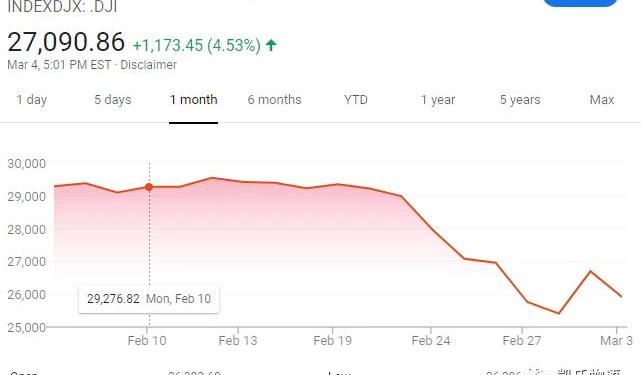The height and width of the screenshot is (375, 641).
Task: Select the YTD tab
Action: tap(356, 100)
